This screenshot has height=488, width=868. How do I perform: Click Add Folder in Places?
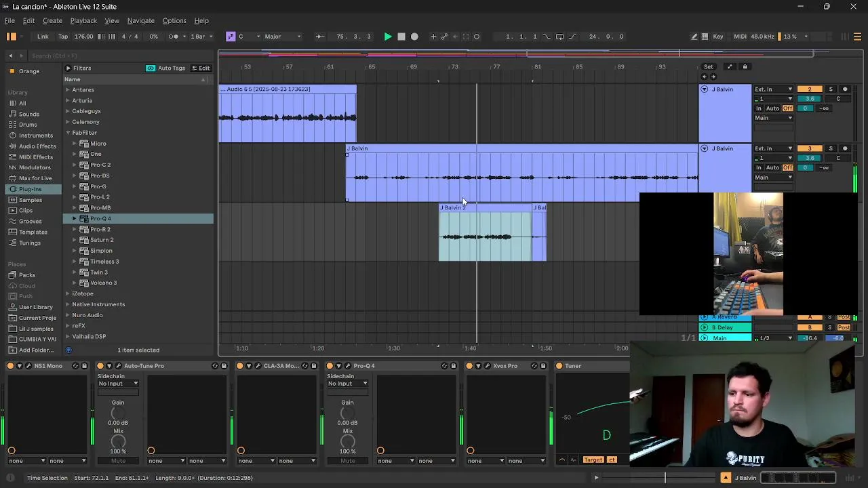pyautogui.click(x=36, y=350)
